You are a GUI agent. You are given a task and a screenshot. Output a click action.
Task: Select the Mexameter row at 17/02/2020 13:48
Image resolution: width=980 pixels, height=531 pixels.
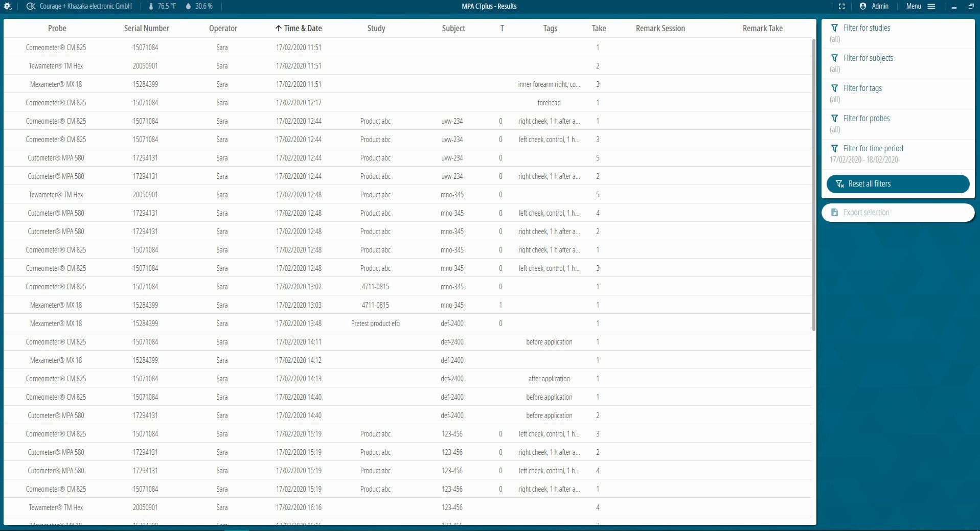[x=407, y=323]
